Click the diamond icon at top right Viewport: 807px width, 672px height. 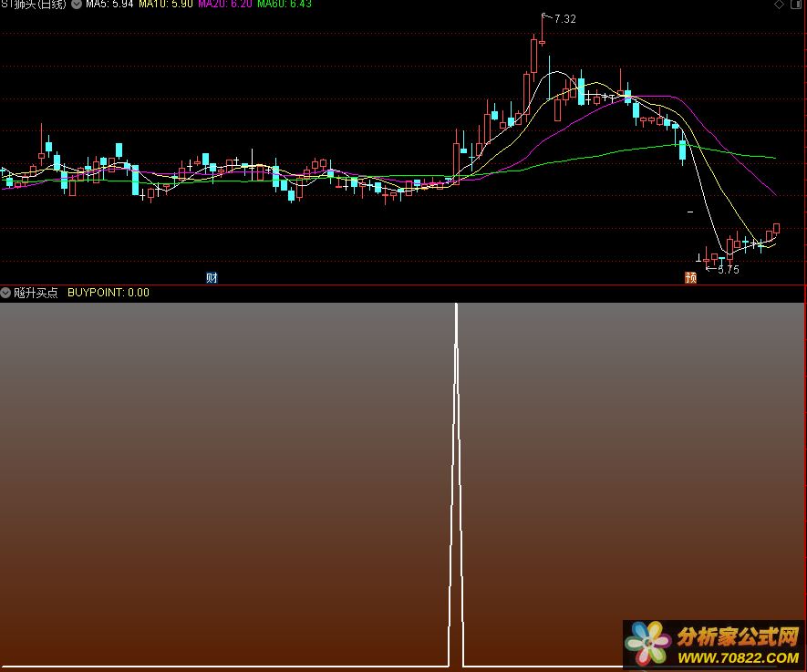(x=779, y=5)
